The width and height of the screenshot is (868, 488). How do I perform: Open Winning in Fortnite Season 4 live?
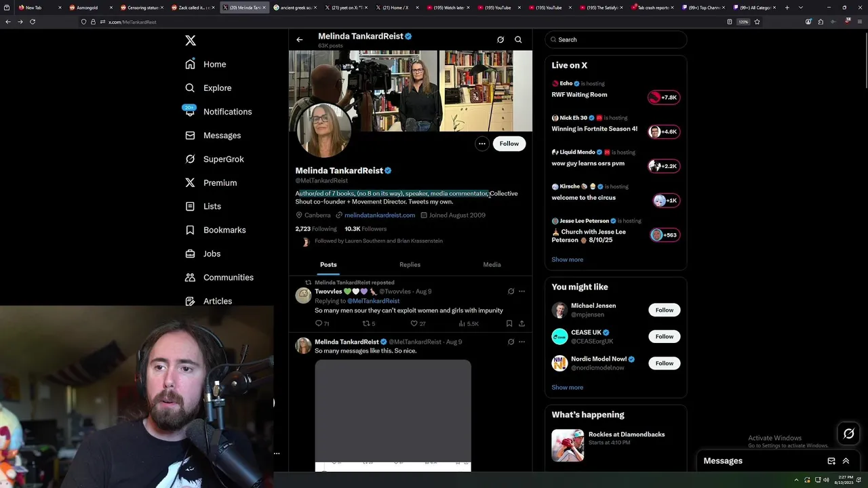pos(616,124)
